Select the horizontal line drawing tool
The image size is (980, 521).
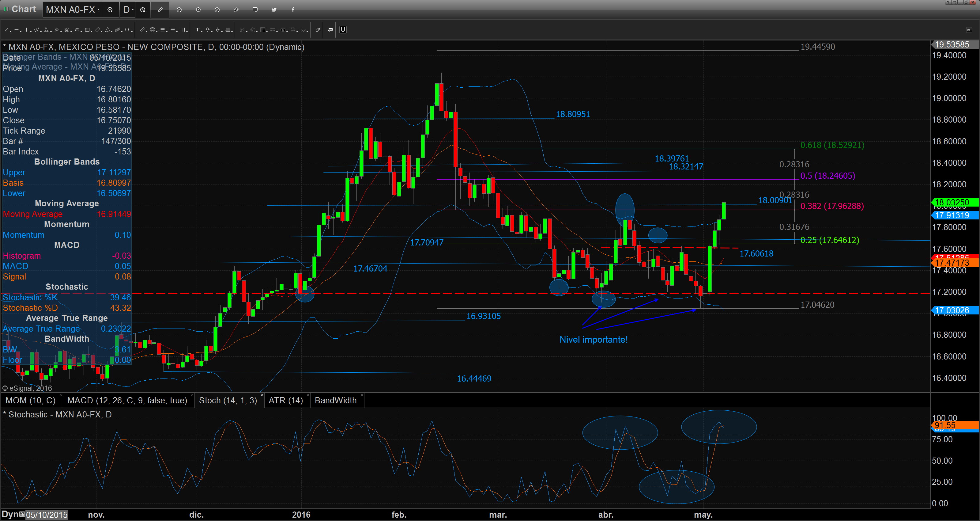[x=16, y=30]
